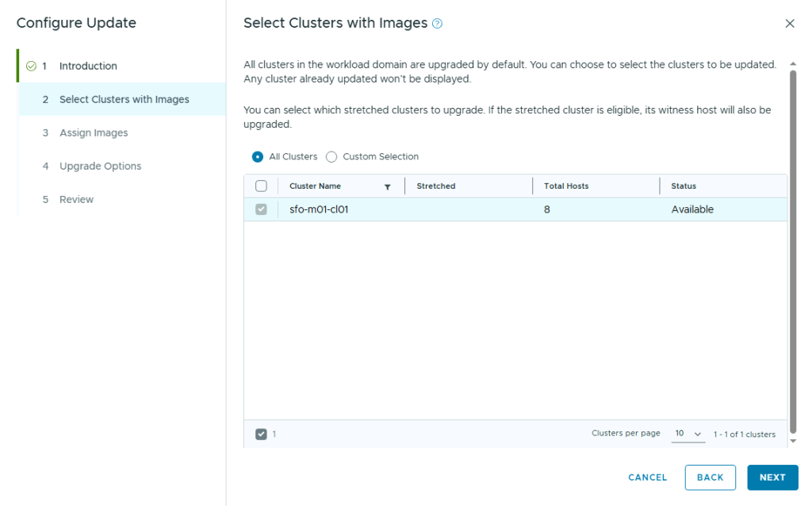Open the Assign Images step

[x=94, y=132]
